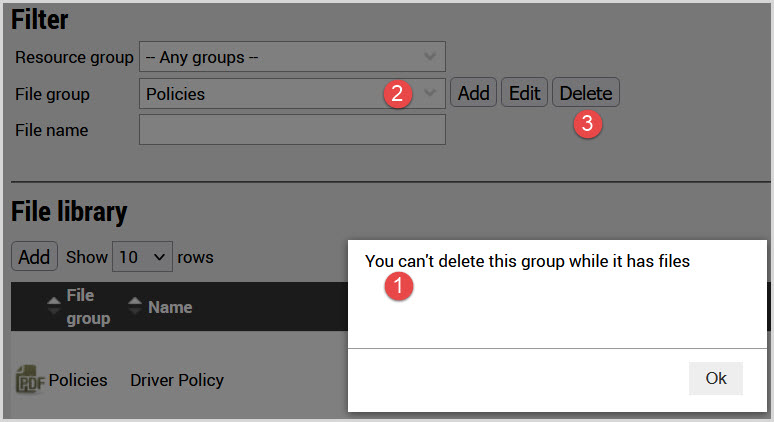Click sort arrows next to File group header
774x422 pixels.
coord(53,307)
